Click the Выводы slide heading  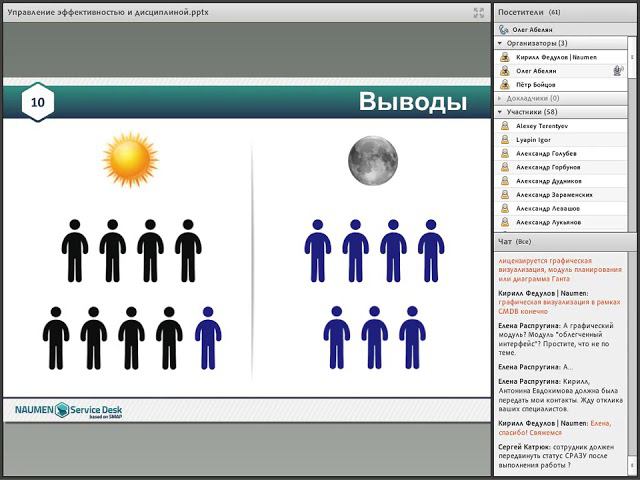pyautogui.click(x=413, y=102)
